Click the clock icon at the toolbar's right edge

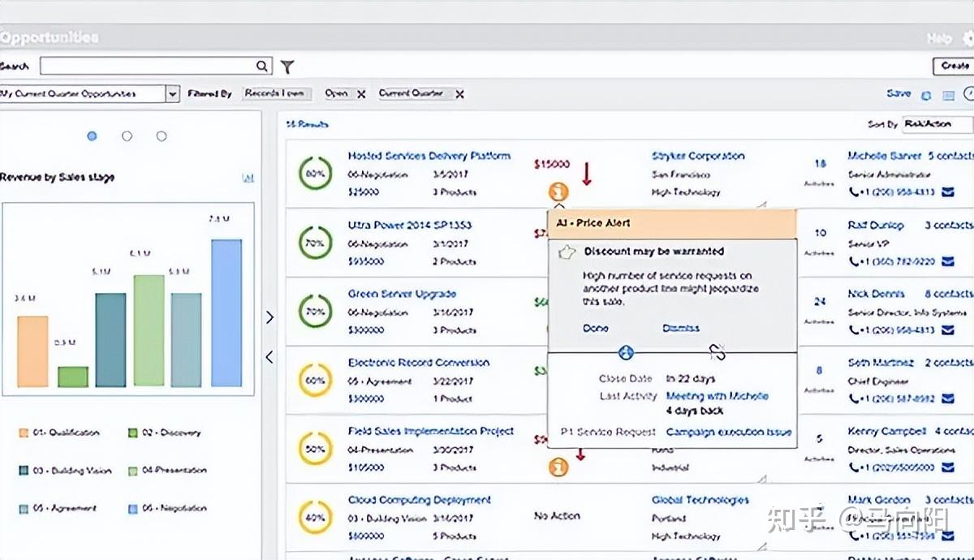click(x=968, y=94)
